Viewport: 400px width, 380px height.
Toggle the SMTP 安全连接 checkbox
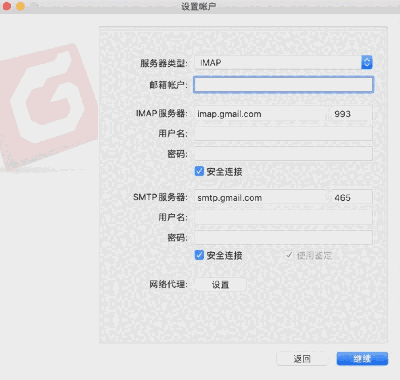tap(199, 255)
